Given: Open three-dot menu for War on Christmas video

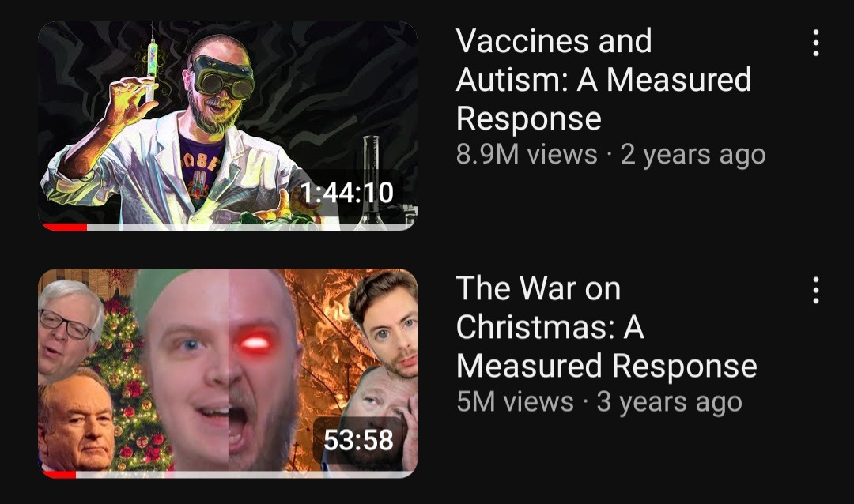Looking at the screenshot, I should (815, 290).
